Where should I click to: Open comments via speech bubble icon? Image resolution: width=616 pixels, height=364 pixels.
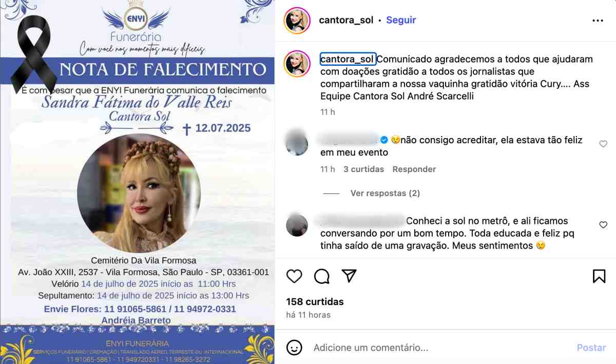322,276
